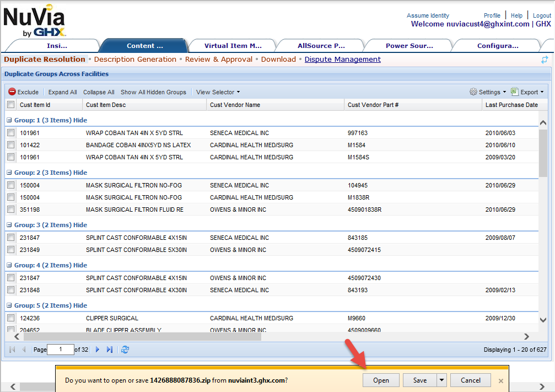Collapse Group 5 with the minus icon
The image size is (555, 392).
click(9, 305)
